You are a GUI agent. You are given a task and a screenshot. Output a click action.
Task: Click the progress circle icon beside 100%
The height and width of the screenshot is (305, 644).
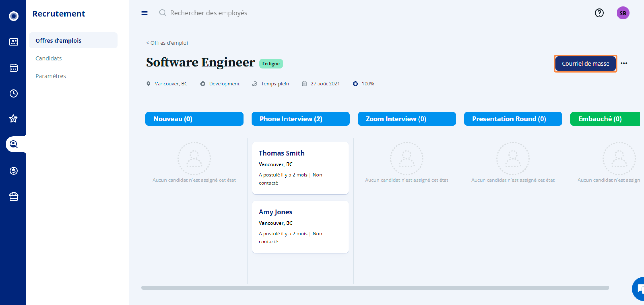[x=355, y=84]
